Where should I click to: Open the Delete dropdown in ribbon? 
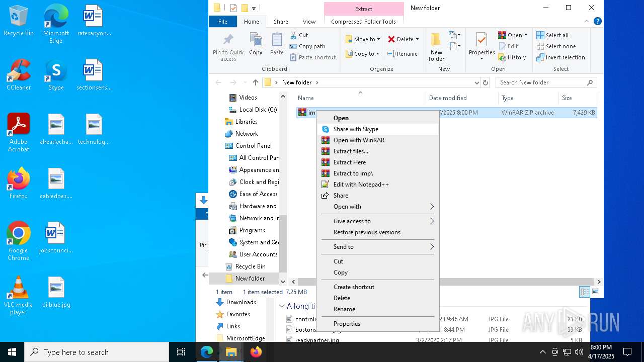[x=404, y=39]
